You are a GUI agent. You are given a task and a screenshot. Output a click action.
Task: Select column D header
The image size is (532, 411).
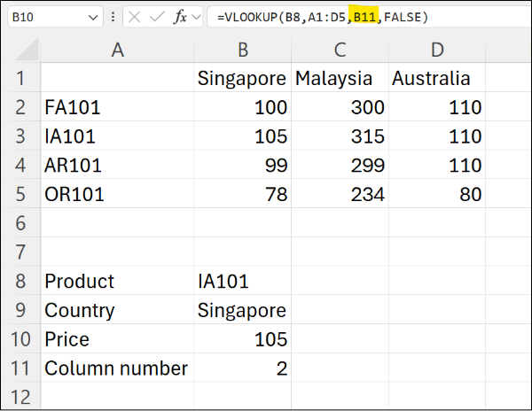coord(437,50)
